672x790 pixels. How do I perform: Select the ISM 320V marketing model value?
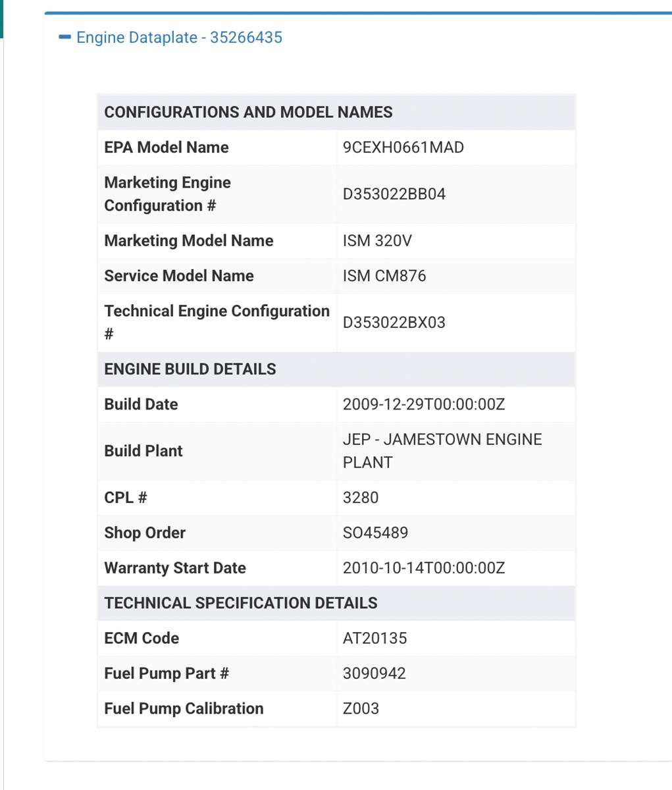tap(377, 241)
